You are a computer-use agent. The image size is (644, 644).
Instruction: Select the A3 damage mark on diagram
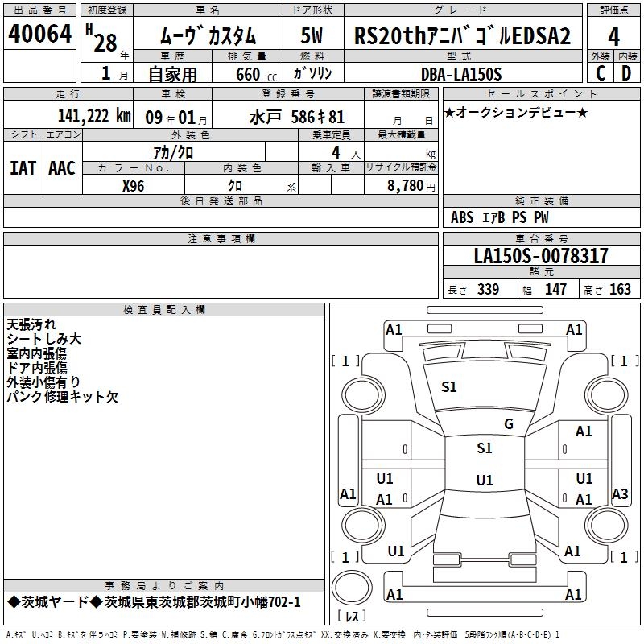click(x=620, y=494)
